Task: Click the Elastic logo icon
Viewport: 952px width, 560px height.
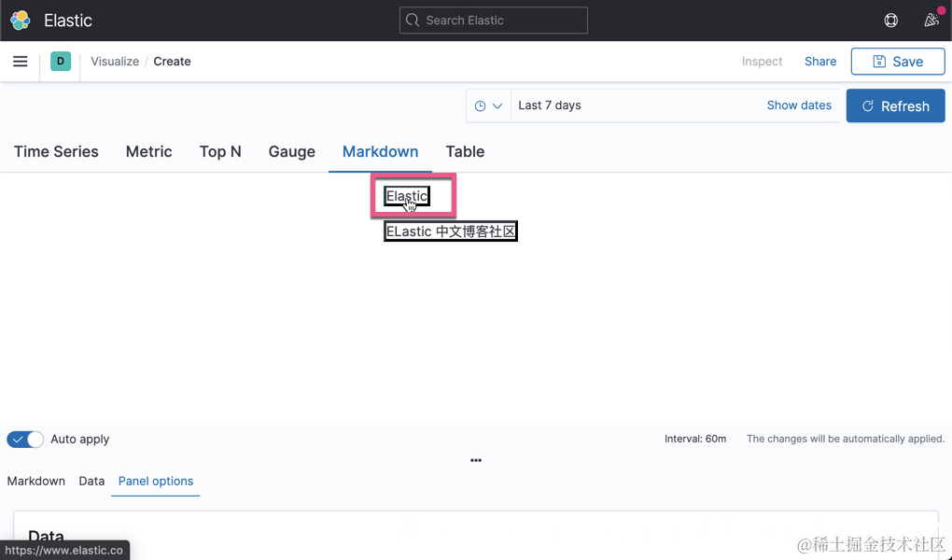Action: click(x=20, y=20)
